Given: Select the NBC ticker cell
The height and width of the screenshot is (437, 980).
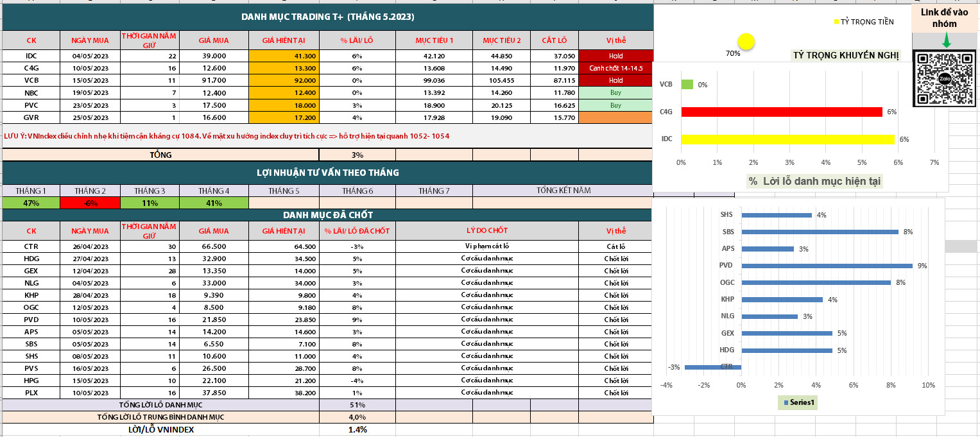Looking at the screenshot, I should pos(31,93).
